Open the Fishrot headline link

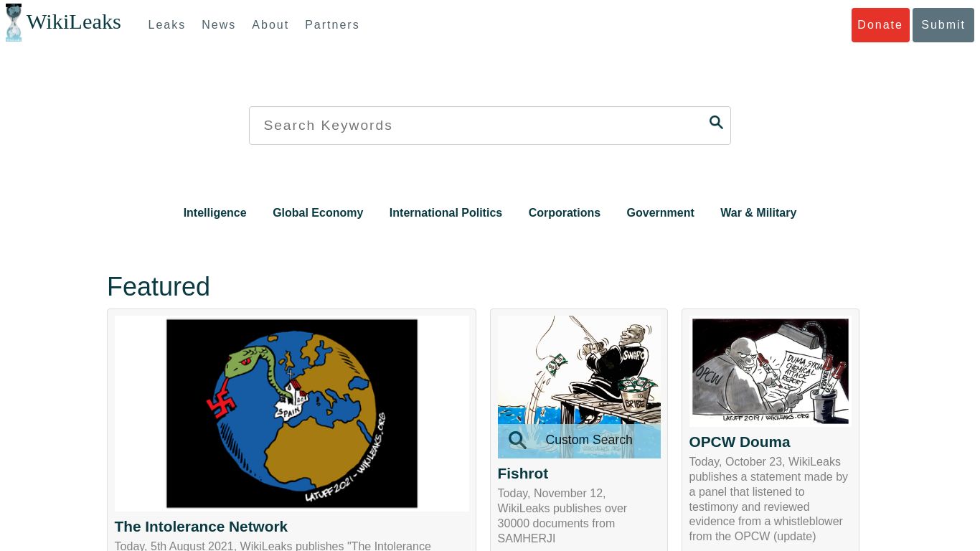coord(523,474)
